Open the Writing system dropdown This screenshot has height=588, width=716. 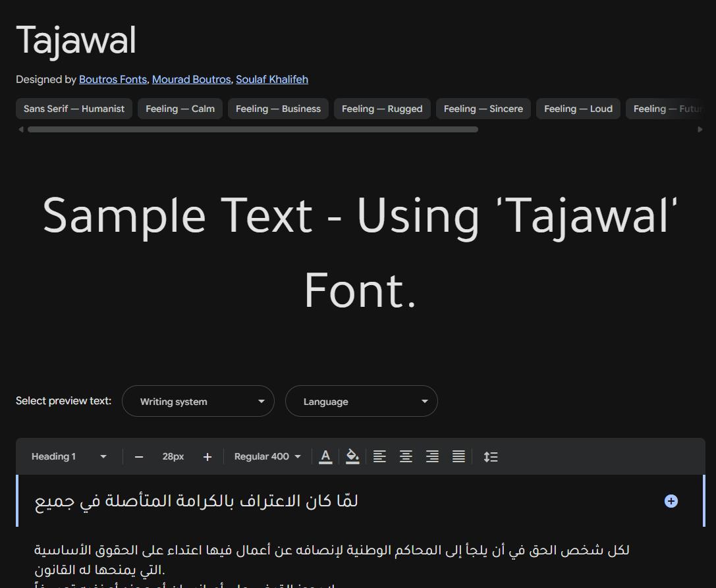(198, 401)
